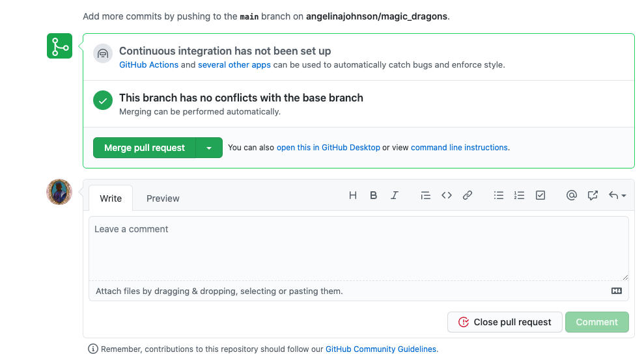Click the green merge branch icon
The width and height of the screenshot is (644, 363).
click(x=59, y=46)
